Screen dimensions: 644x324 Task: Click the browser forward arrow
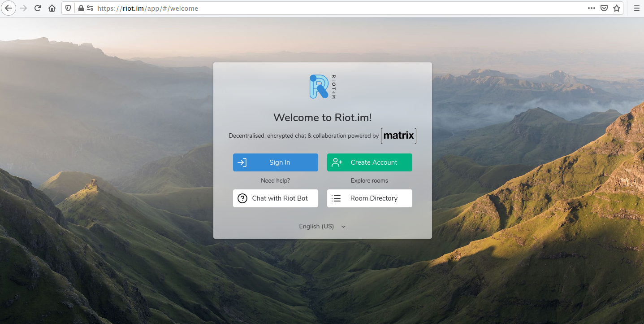pos(24,8)
